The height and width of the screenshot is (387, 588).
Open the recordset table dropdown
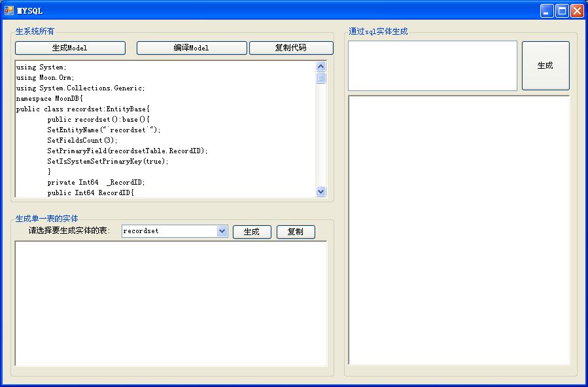point(222,231)
